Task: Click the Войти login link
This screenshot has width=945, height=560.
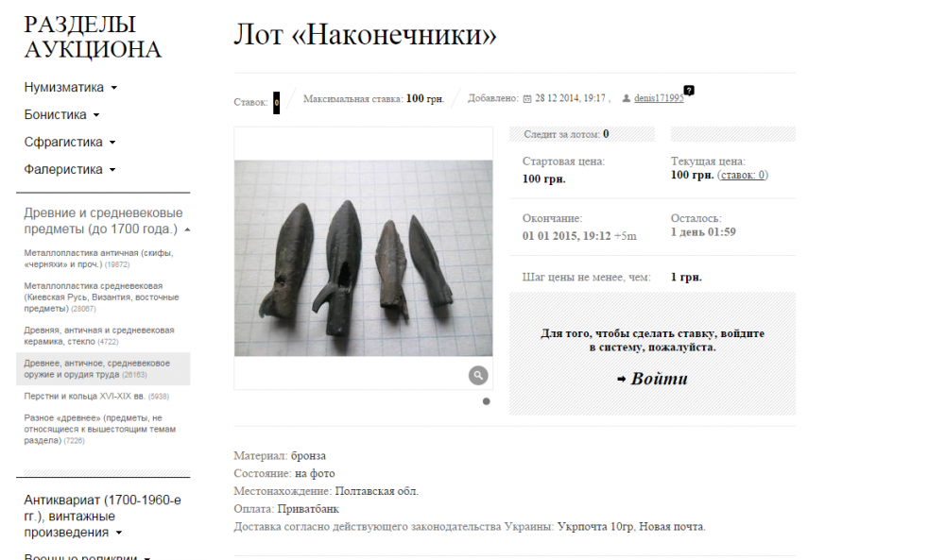Action: [659, 379]
